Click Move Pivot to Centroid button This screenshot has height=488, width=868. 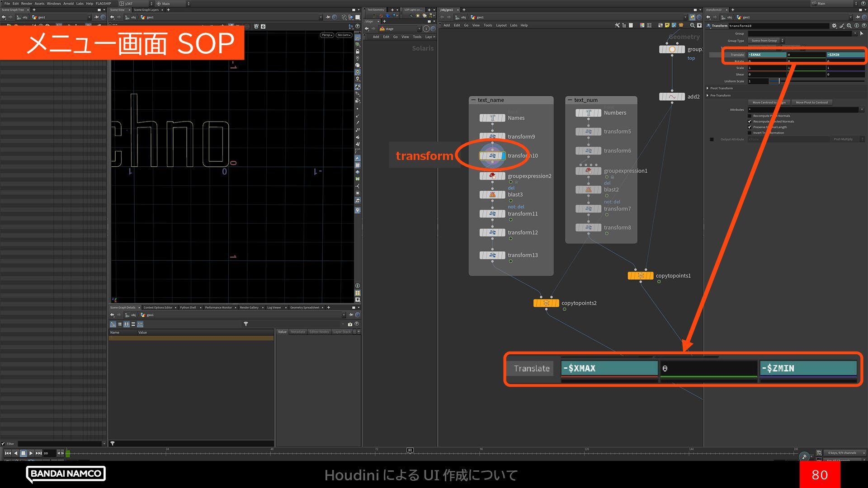tap(811, 103)
